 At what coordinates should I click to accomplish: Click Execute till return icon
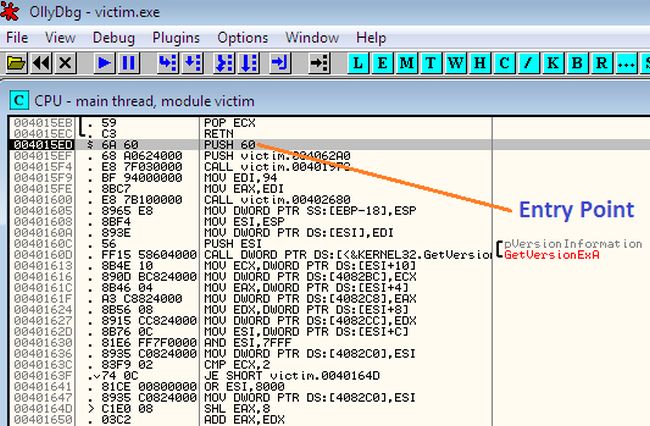coord(280,63)
